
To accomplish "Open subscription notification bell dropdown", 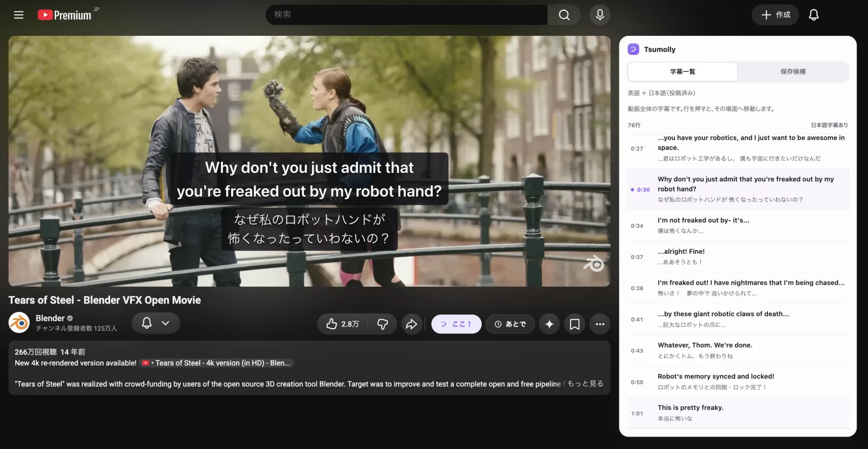I will click(156, 323).
